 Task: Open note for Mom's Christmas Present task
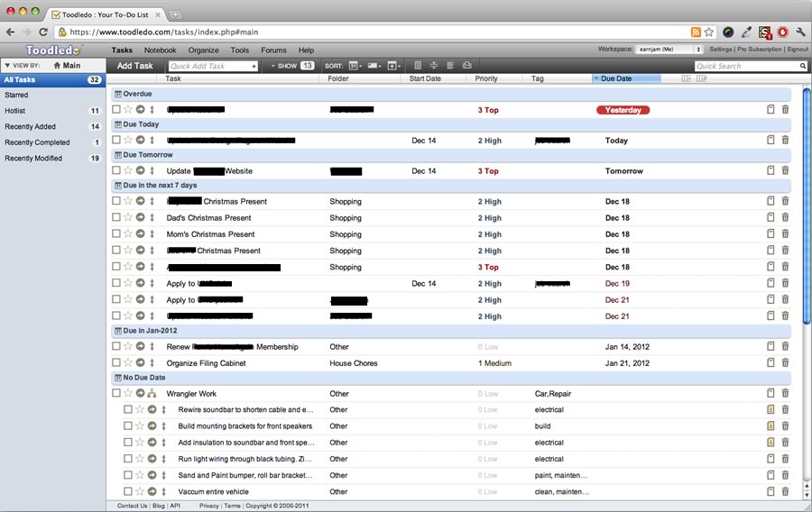click(x=770, y=234)
